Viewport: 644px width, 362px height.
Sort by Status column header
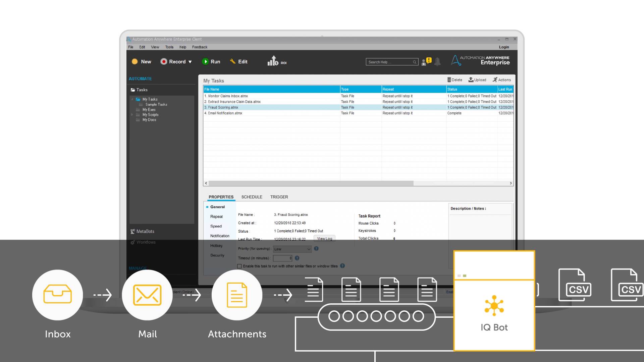(472, 89)
